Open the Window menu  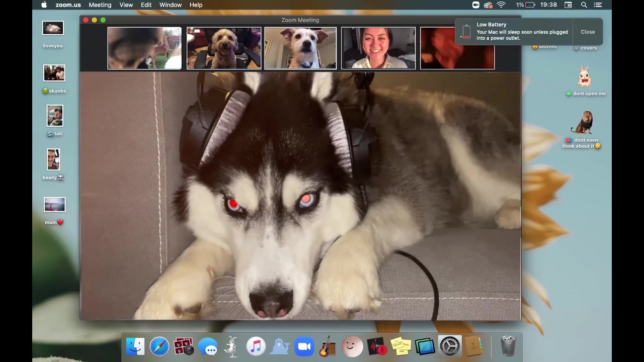171,5
